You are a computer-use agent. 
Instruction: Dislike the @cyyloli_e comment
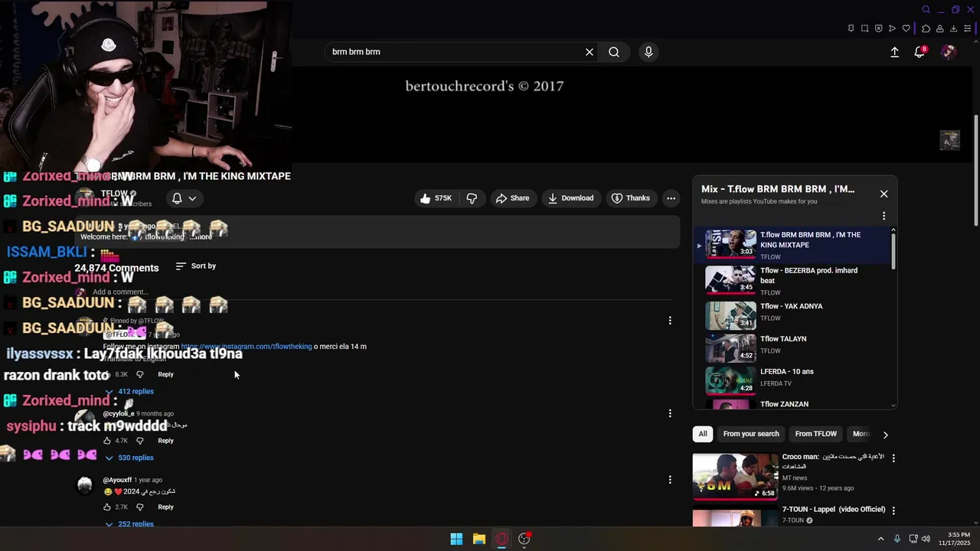tap(139, 441)
